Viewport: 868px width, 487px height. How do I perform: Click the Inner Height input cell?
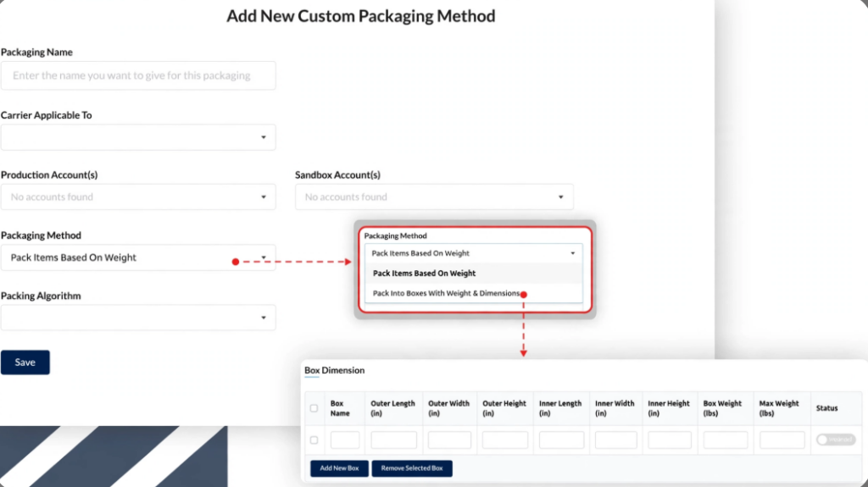(670, 440)
